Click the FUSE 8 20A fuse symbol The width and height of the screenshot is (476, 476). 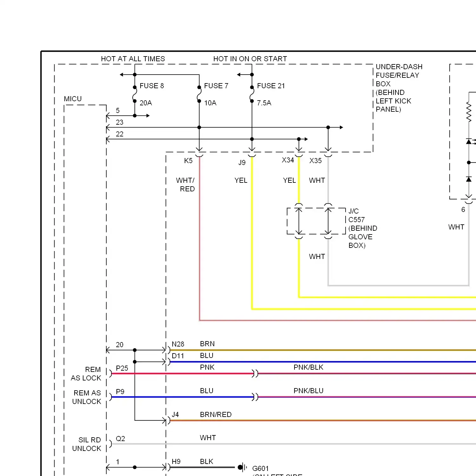135,94
